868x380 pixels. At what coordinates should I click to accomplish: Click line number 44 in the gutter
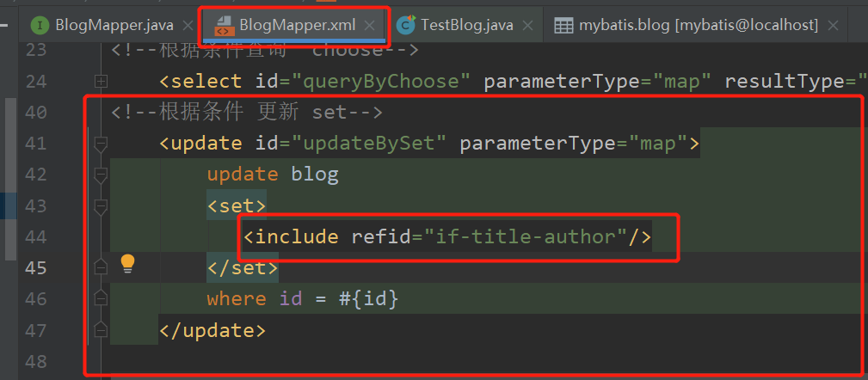point(36,236)
